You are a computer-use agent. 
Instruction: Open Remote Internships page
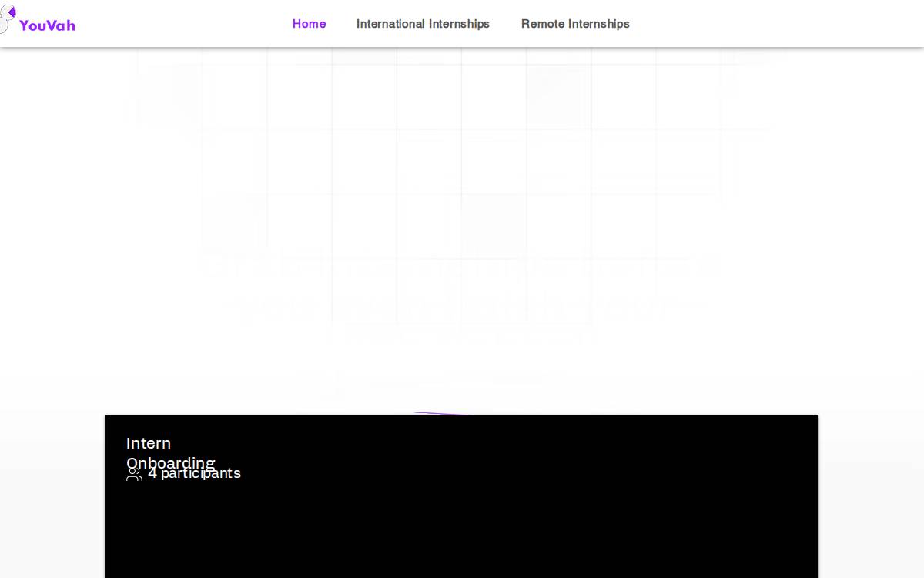(575, 24)
